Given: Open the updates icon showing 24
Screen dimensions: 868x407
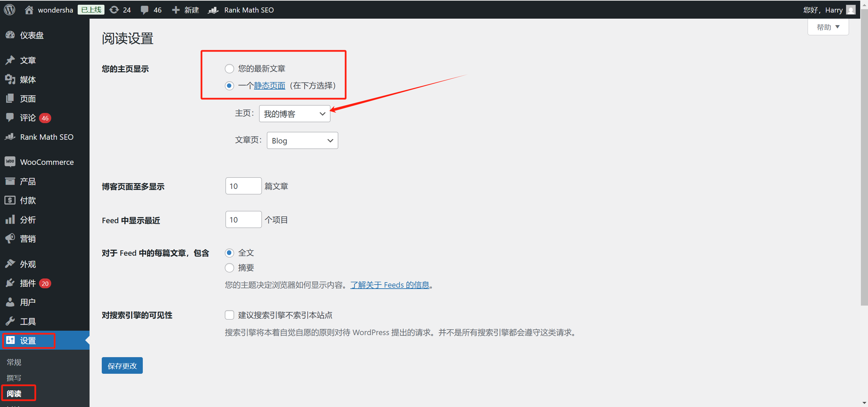Looking at the screenshot, I should 114,9.
